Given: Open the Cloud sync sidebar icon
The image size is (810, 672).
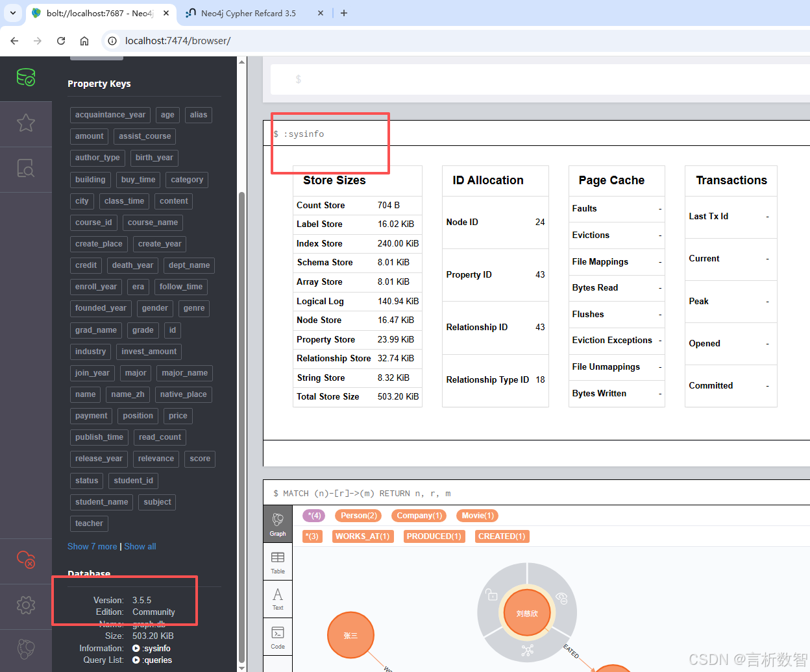Looking at the screenshot, I should click(x=26, y=560).
